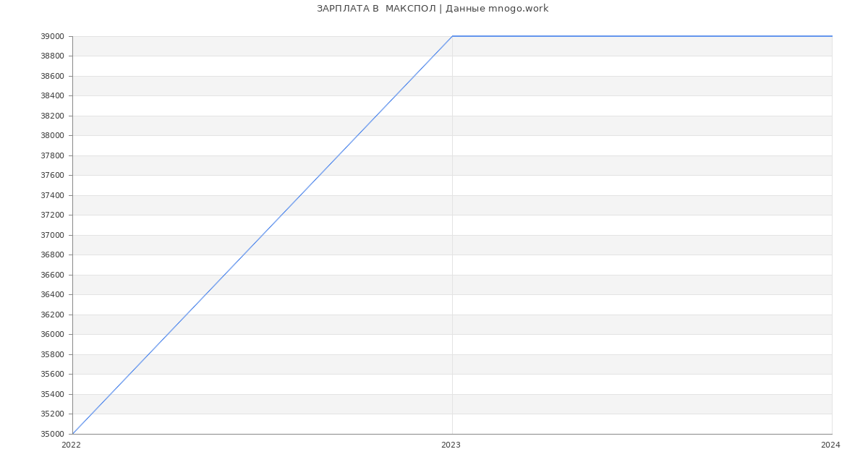868x470 pixels.
Task: Click the 38000 y-axis label
Action: click(52, 136)
